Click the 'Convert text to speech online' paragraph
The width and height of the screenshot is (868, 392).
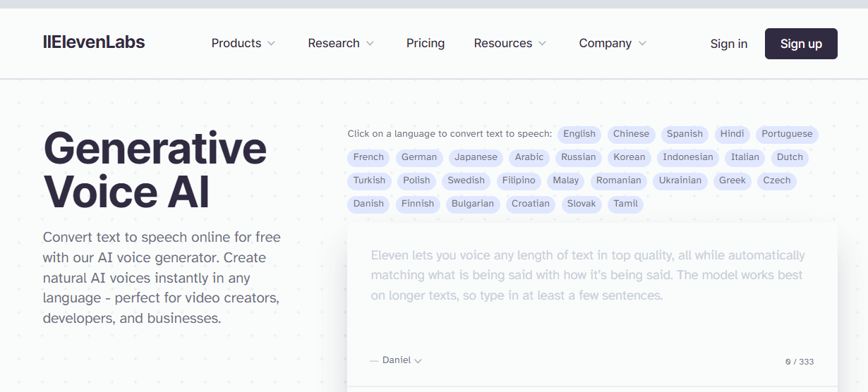tap(162, 278)
